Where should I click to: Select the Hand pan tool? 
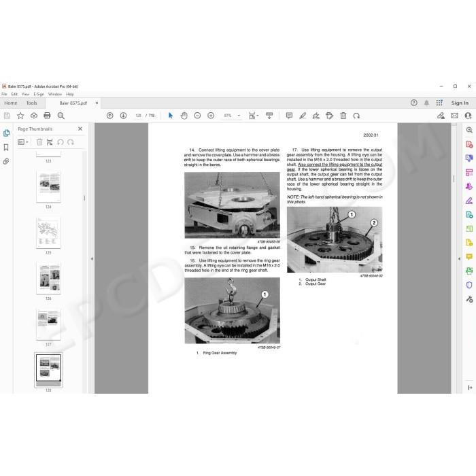pos(184,116)
